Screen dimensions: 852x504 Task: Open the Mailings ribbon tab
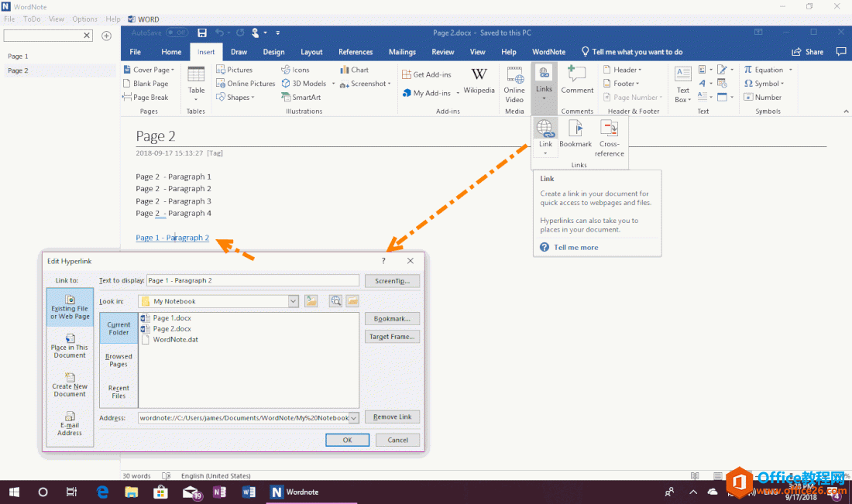pos(402,52)
